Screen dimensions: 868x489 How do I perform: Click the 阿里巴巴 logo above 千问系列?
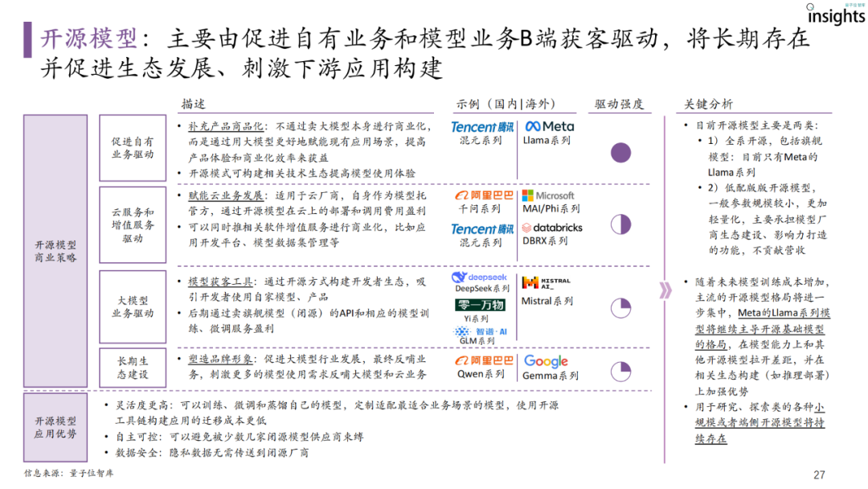click(x=484, y=195)
